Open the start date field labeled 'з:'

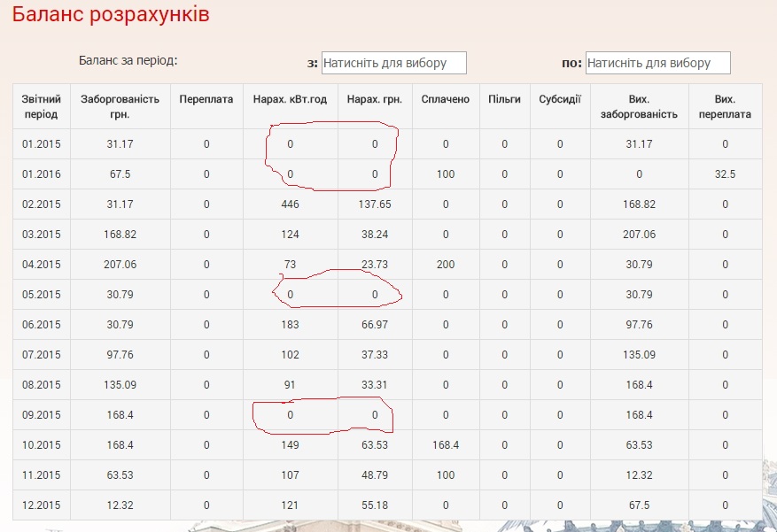coord(393,63)
